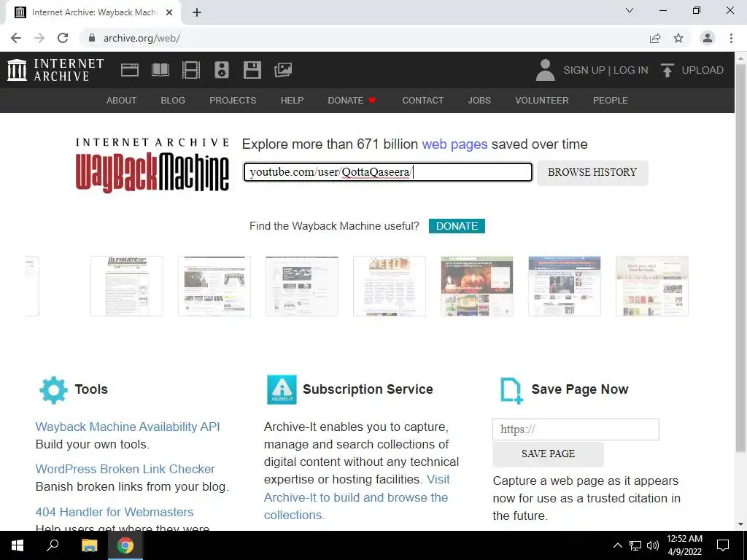Click the page vertical scrollbar
The height and width of the screenshot is (560, 747).
[740, 257]
